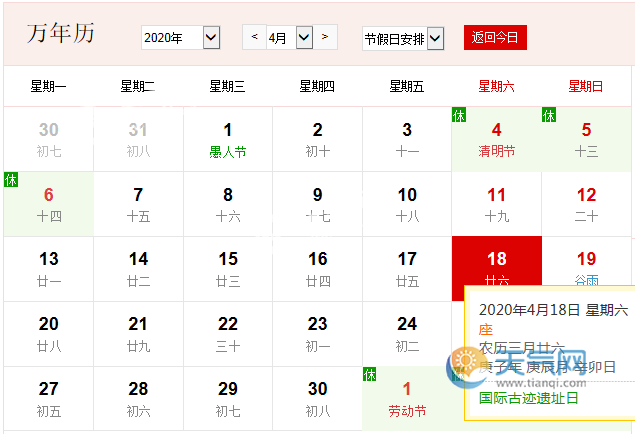The image size is (635, 434).
Task: Click 星期日 column header
Action: [x=586, y=86]
